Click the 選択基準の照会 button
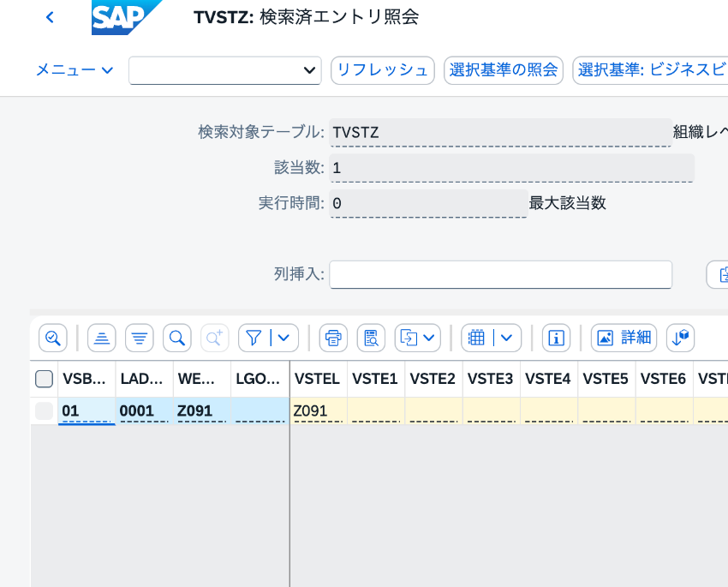This screenshot has width=728, height=587. coord(504,70)
